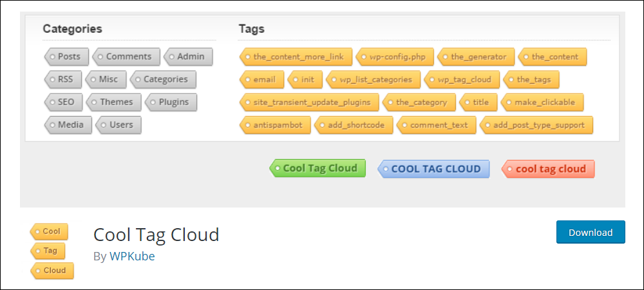Open the RSS category tag
644x290 pixels.
63,79
